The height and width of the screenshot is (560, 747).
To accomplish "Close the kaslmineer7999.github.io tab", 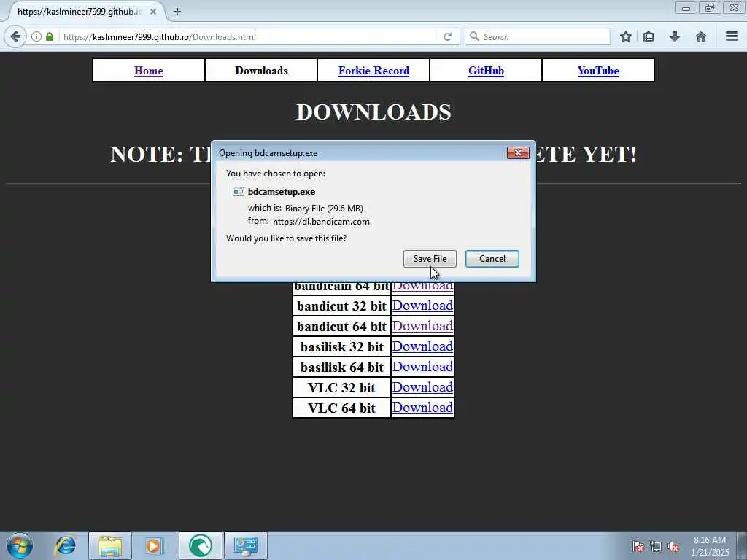I will [x=153, y=12].
